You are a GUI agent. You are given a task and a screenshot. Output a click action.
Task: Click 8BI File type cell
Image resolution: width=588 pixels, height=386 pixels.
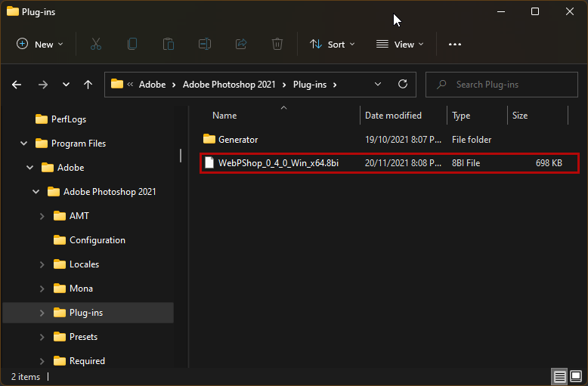pos(466,163)
